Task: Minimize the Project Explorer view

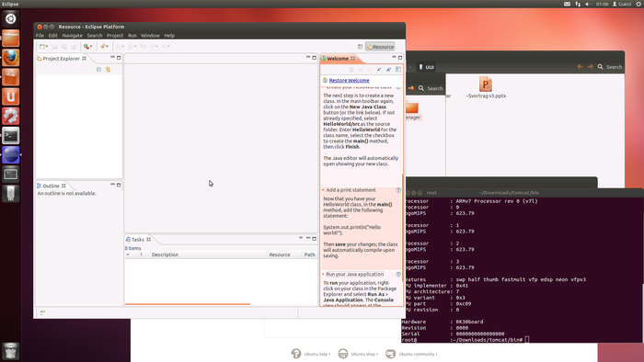Action: (112, 57)
